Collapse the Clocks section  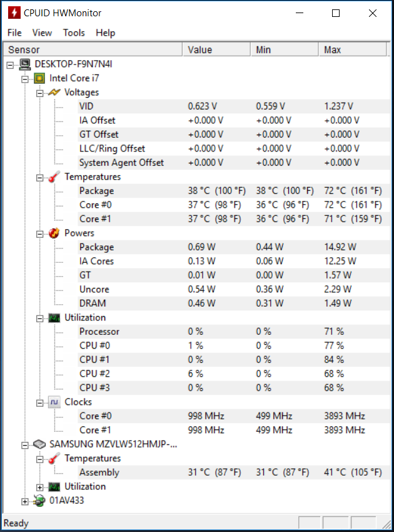point(39,403)
